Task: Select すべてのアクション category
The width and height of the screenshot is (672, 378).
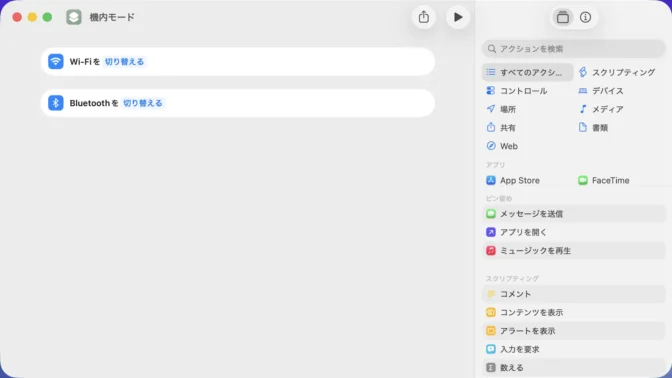Action: (528, 72)
